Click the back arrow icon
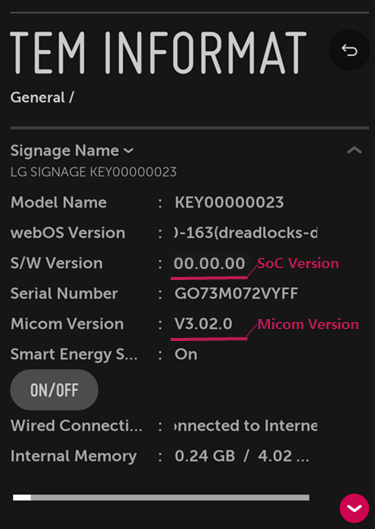Viewport: 375px width, 529px height. point(349,50)
